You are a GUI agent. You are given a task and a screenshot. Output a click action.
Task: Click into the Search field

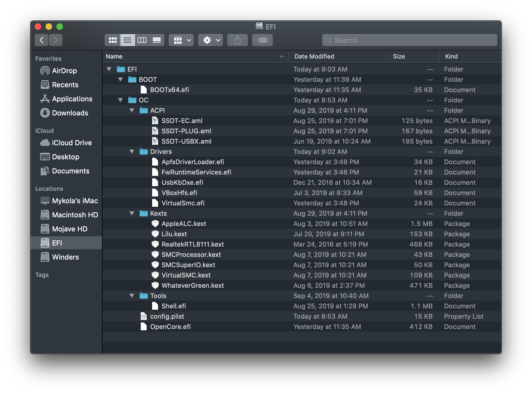pyautogui.click(x=409, y=40)
